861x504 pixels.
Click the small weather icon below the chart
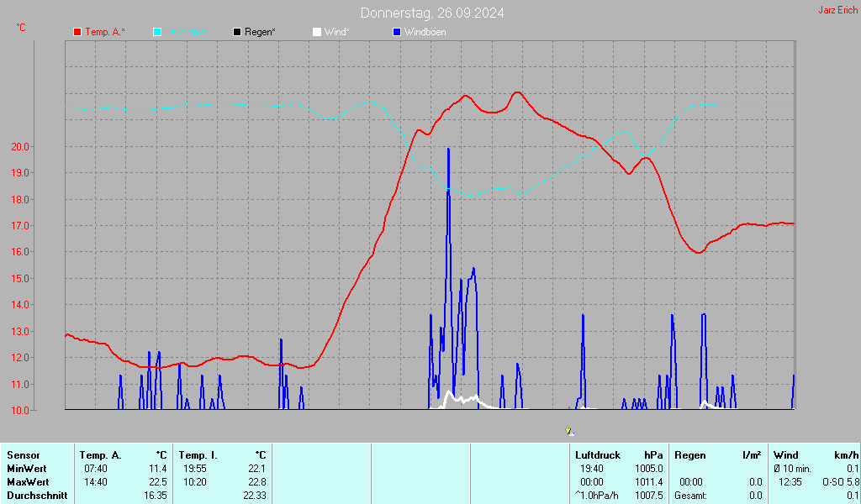tap(570, 431)
